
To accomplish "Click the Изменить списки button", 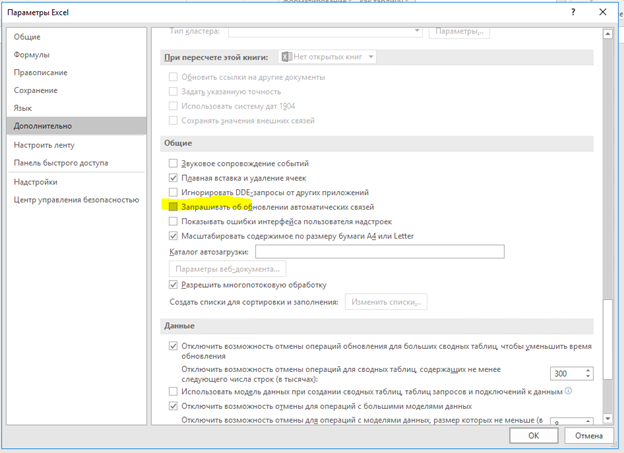I will click(x=386, y=302).
